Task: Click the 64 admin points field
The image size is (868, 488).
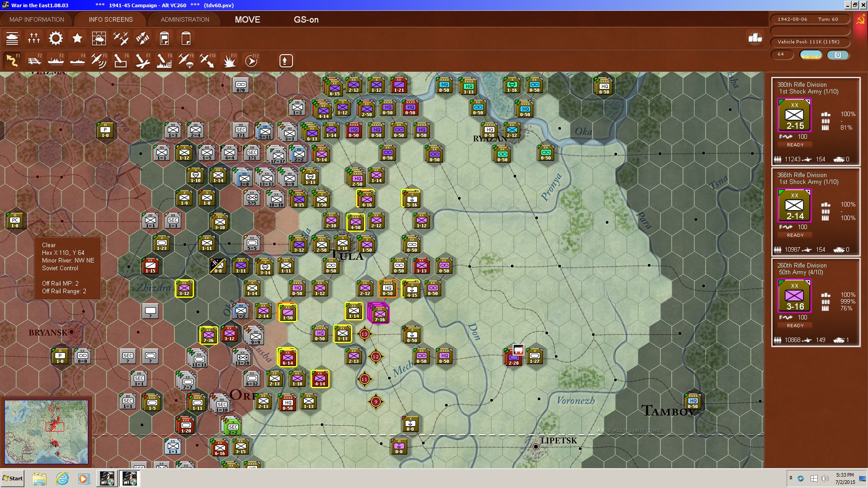Action: click(x=782, y=55)
